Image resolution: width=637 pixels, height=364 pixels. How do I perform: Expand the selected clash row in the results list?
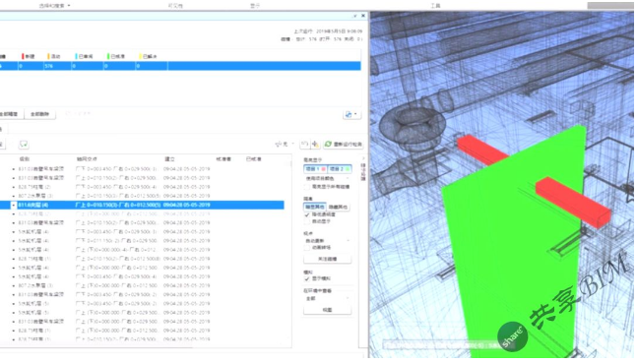pyautogui.click(x=14, y=205)
